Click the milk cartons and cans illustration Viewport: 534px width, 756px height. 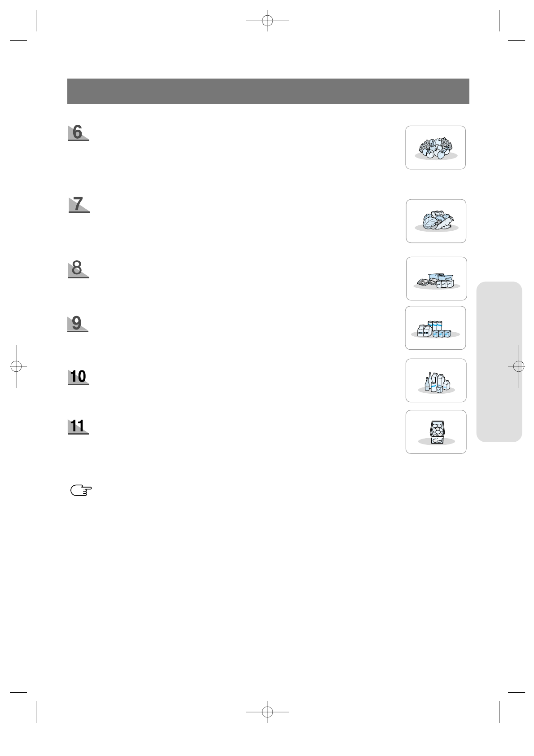tap(435, 328)
